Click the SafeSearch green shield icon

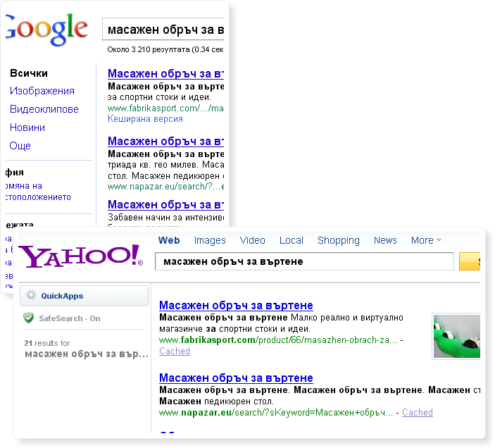tap(29, 318)
